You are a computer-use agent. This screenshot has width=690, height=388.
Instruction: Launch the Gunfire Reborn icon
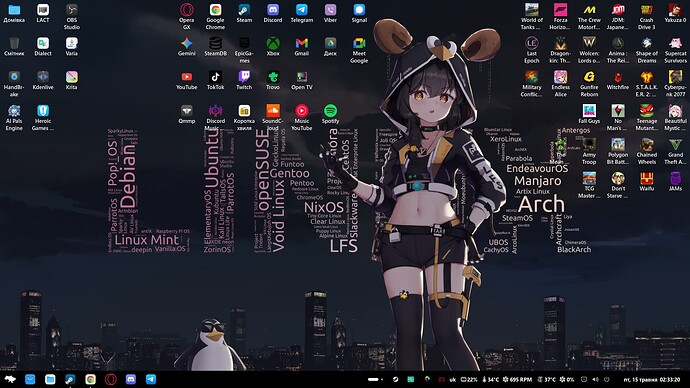pos(589,84)
